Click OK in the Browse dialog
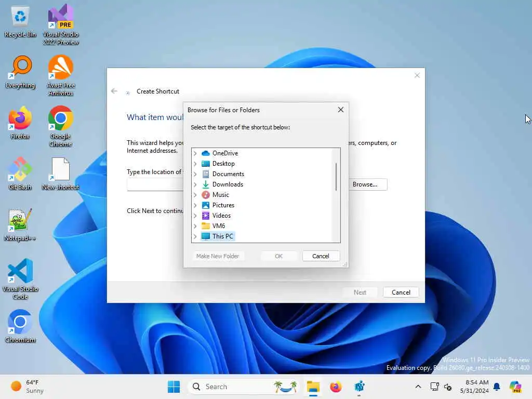 tap(278, 256)
